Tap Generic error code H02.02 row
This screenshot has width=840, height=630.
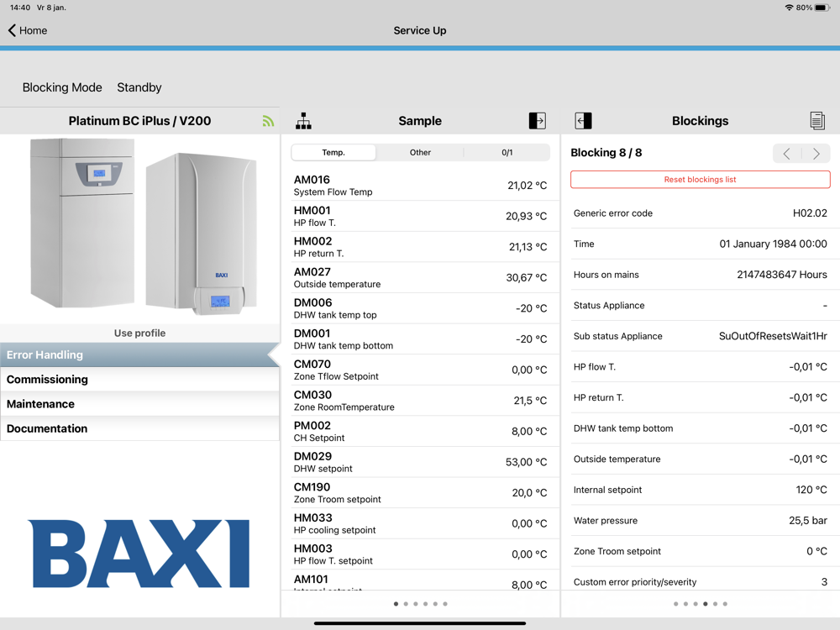[x=701, y=213]
